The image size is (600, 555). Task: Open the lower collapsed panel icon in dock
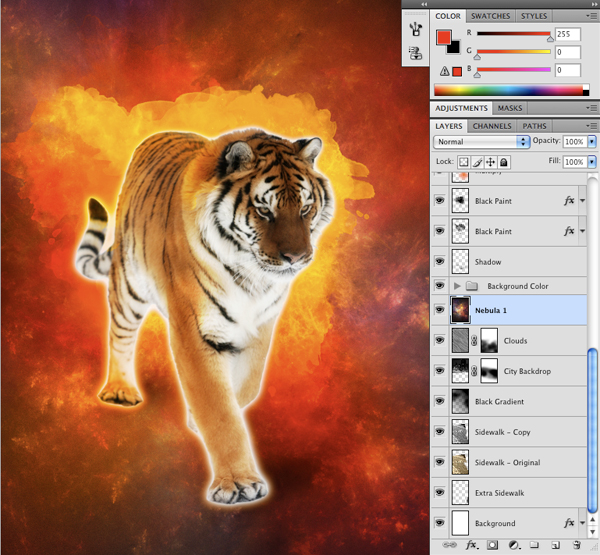tap(416, 53)
